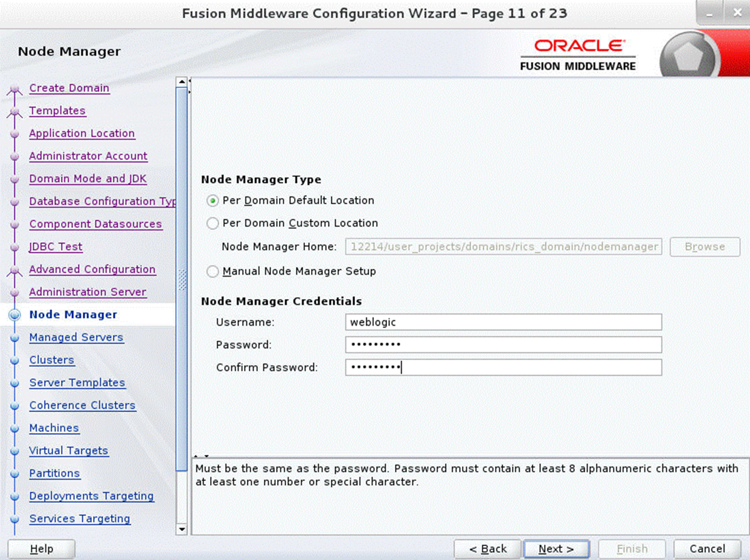
Task: Click Browse beside Node Manager Home
Action: pos(705,246)
